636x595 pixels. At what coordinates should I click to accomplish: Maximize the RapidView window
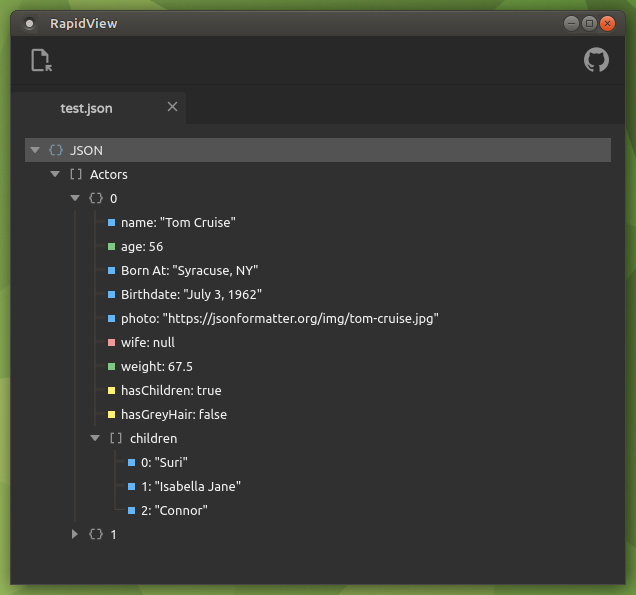pos(589,24)
